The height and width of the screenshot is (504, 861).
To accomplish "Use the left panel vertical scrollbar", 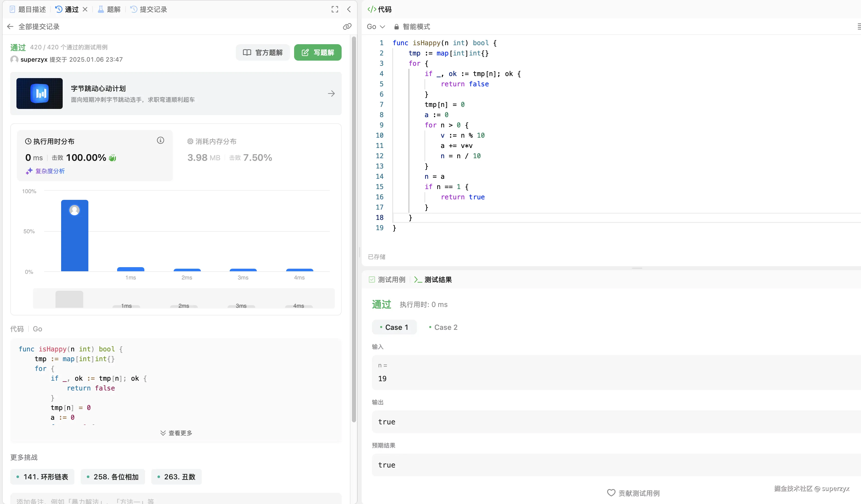I will pos(354,229).
